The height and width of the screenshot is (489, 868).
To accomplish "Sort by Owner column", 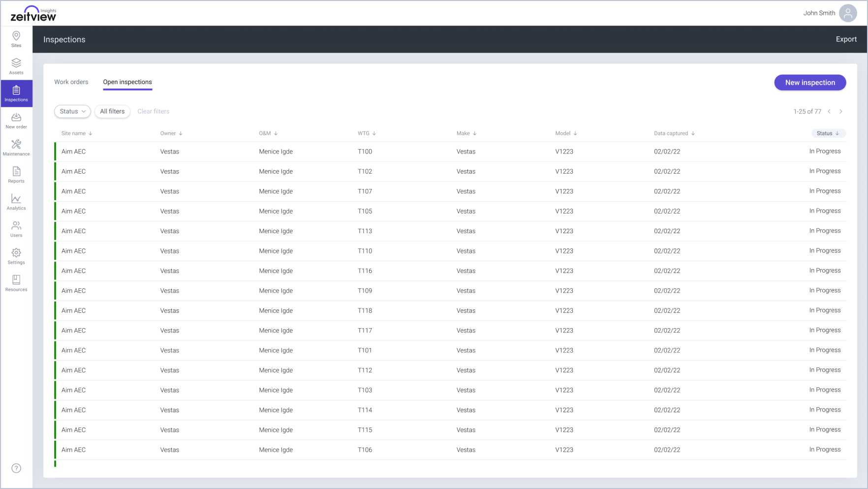I will (x=171, y=133).
